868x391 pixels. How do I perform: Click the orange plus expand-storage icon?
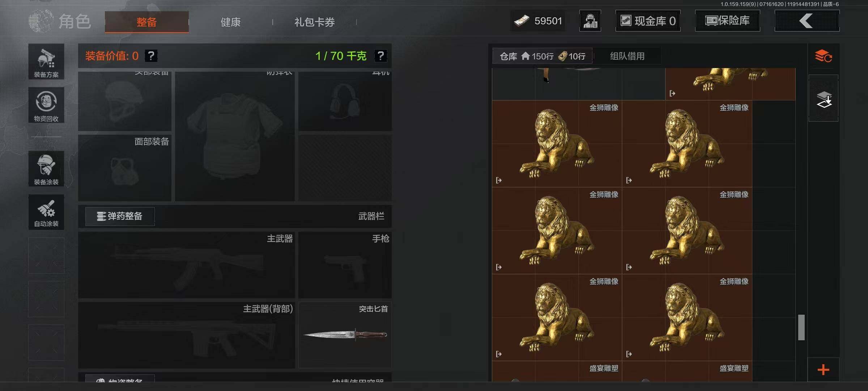pos(824,370)
